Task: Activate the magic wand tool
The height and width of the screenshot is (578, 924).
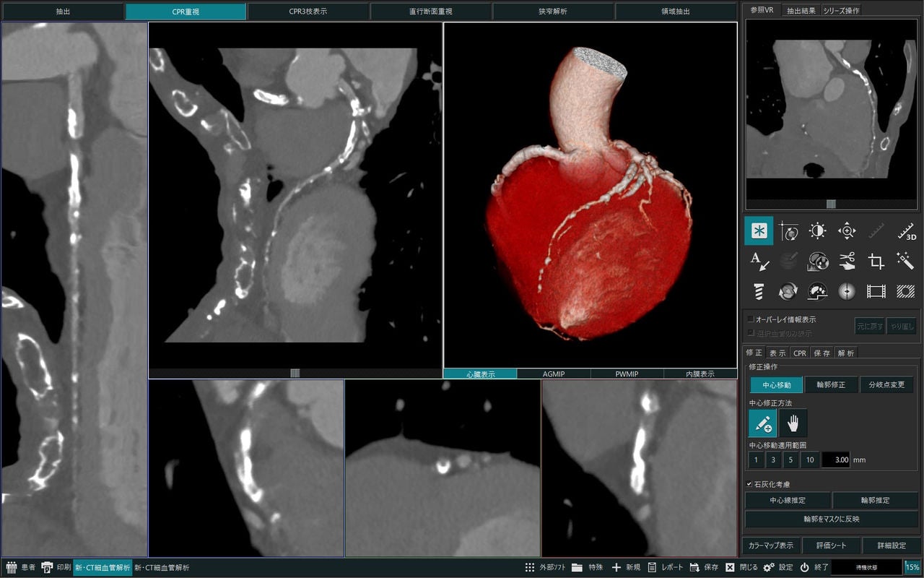Action: 906,261
